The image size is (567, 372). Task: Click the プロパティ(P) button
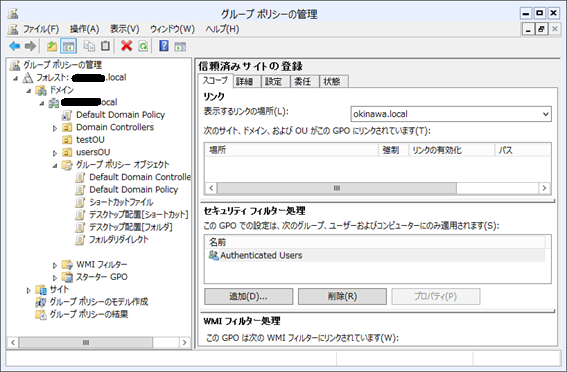click(436, 296)
